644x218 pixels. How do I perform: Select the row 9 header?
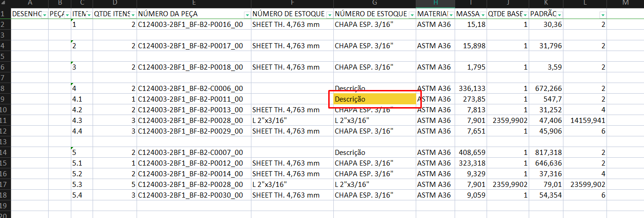(5, 99)
